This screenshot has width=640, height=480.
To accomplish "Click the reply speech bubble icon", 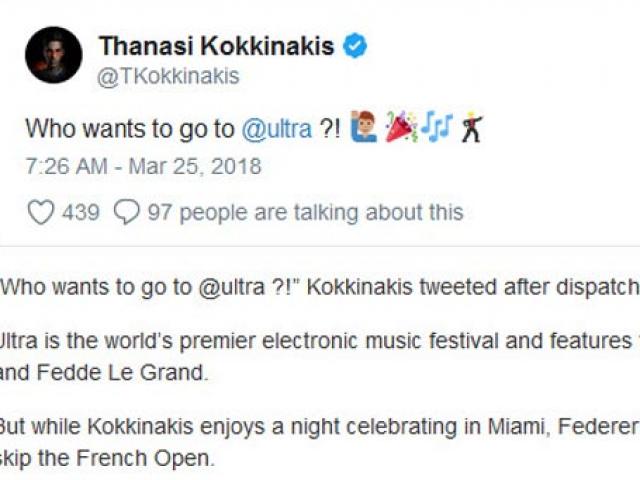I will pos(127,212).
